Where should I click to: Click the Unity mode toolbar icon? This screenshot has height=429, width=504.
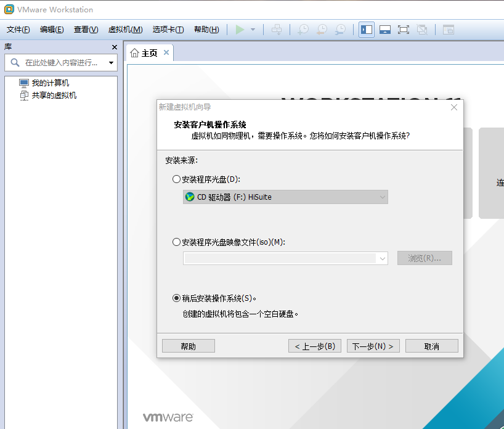tap(422, 30)
